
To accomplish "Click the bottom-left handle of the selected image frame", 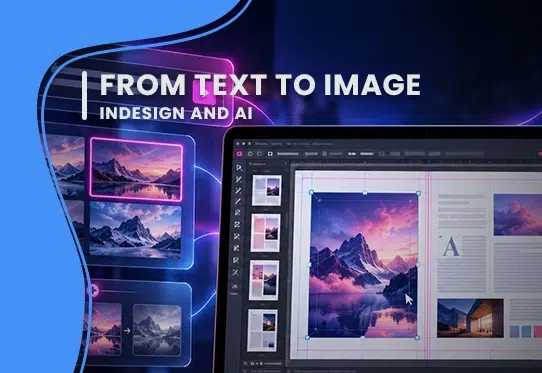I will tap(307, 337).
